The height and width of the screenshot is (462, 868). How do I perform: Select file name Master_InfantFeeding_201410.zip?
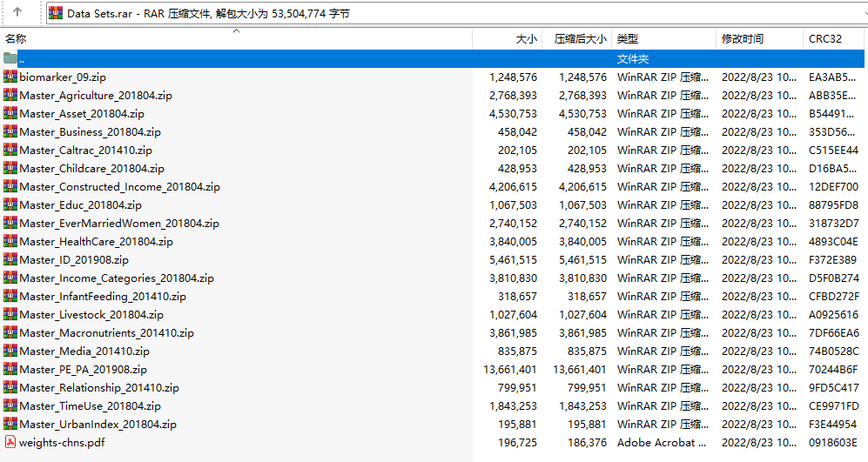[x=103, y=296]
